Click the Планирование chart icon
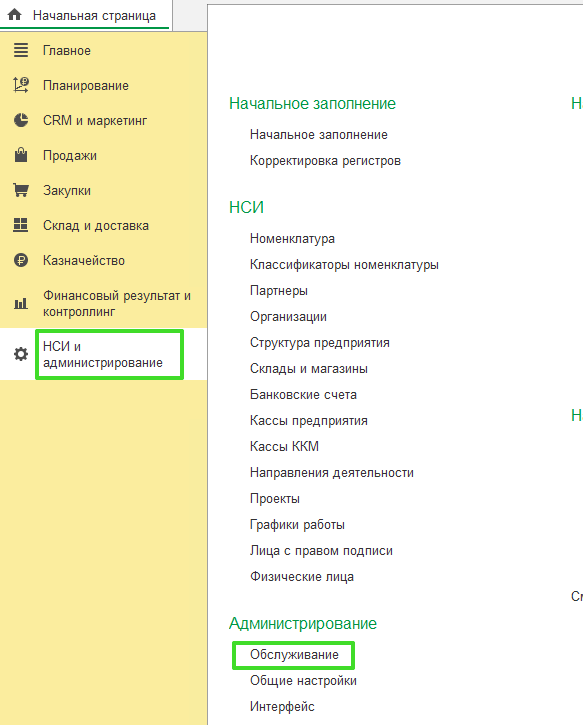This screenshot has height=725, width=583. coord(21,85)
